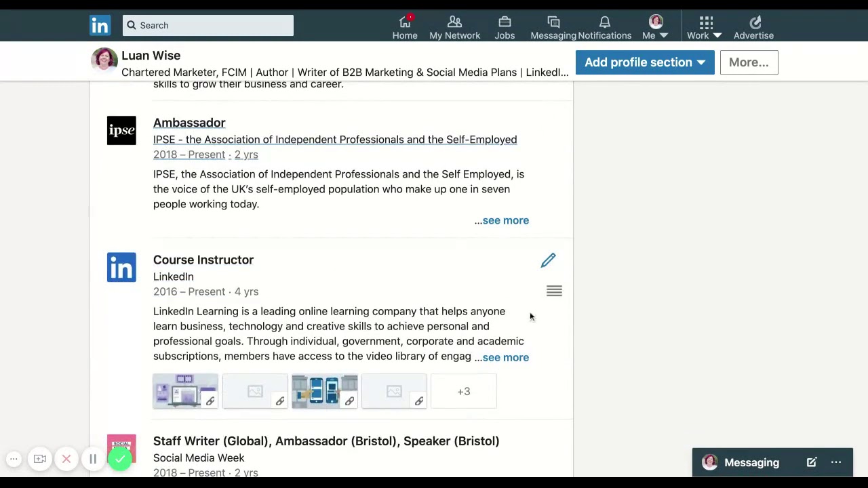
Task: Click the Course Instructor title
Action: 203,260
